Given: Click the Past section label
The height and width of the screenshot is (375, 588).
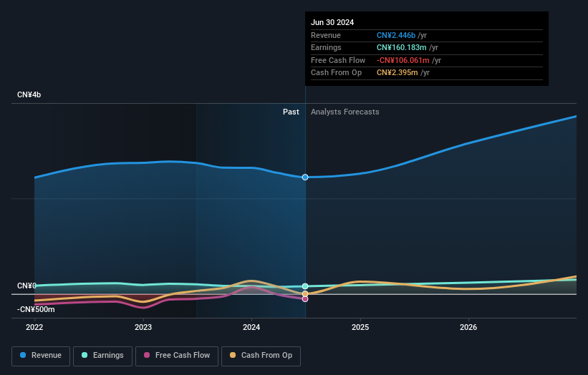Looking at the screenshot, I should pos(291,112).
